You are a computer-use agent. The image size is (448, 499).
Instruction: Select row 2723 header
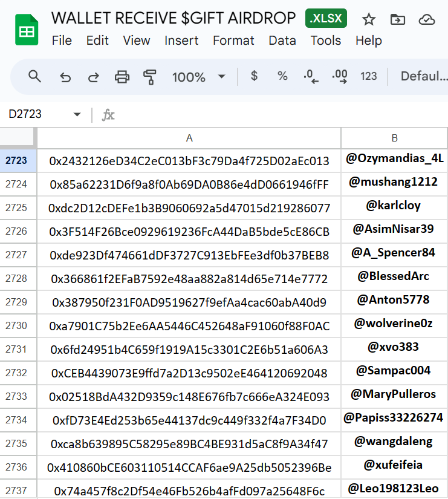click(19, 161)
